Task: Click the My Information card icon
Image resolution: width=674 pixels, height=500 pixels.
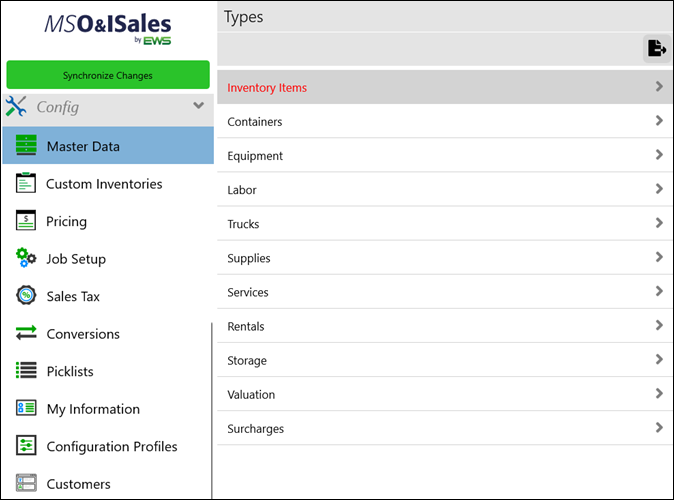Action: [x=27, y=409]
